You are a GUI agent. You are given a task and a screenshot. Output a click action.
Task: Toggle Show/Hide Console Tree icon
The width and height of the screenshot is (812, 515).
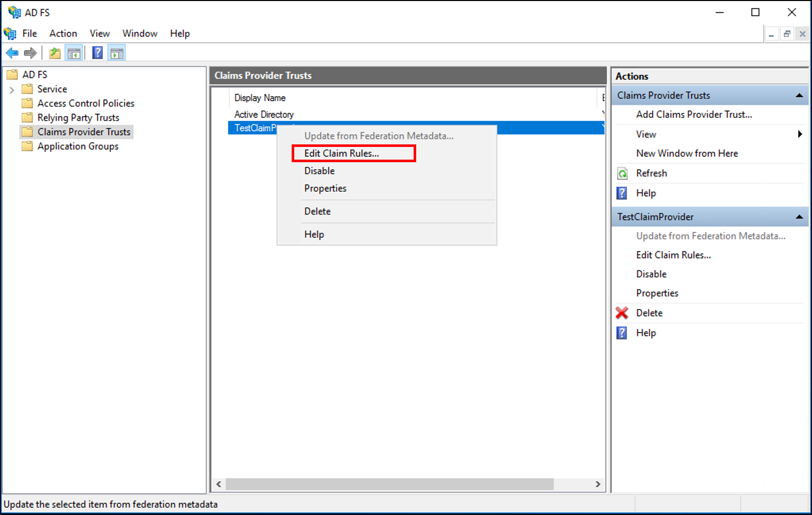74,53
